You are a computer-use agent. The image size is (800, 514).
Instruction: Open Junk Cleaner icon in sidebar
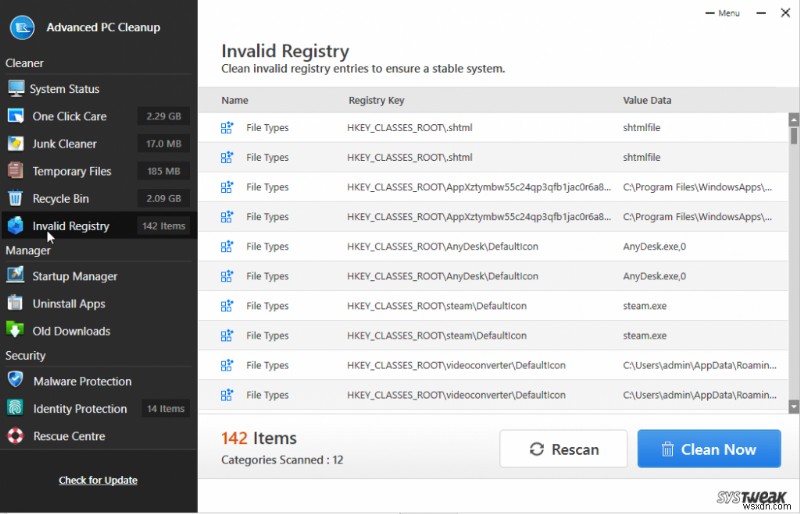click(16, 143)
